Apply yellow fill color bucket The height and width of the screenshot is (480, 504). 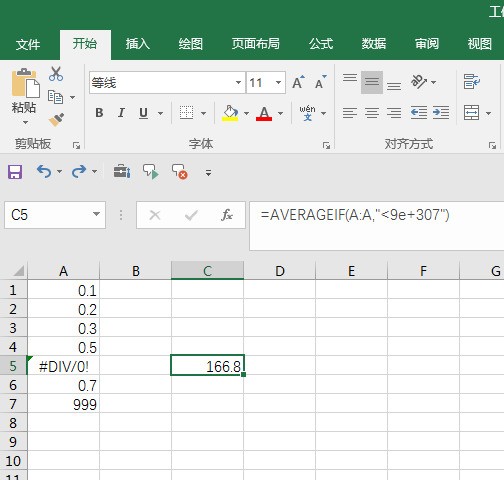coord(230,113)
